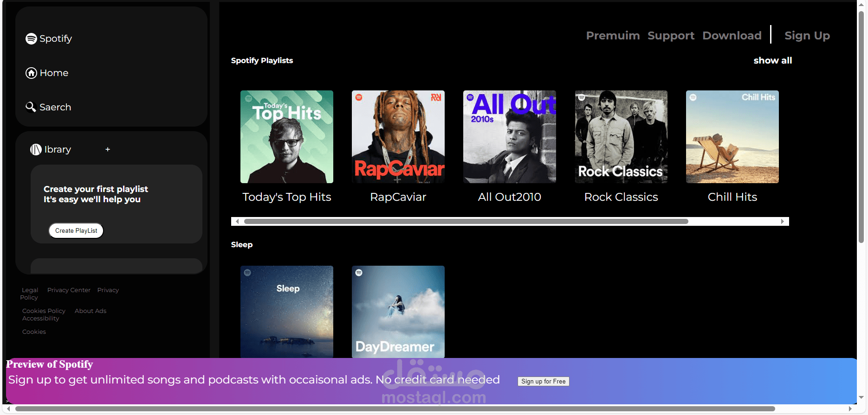868x415 pixels.
Task: Click the All Out2010 title text
Action: point(510,197)
